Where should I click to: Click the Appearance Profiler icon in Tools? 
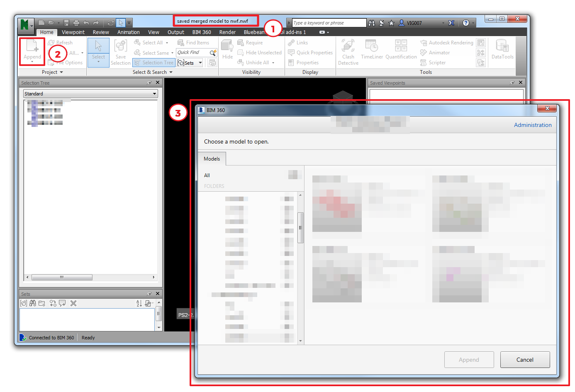[x=481, y=43]
